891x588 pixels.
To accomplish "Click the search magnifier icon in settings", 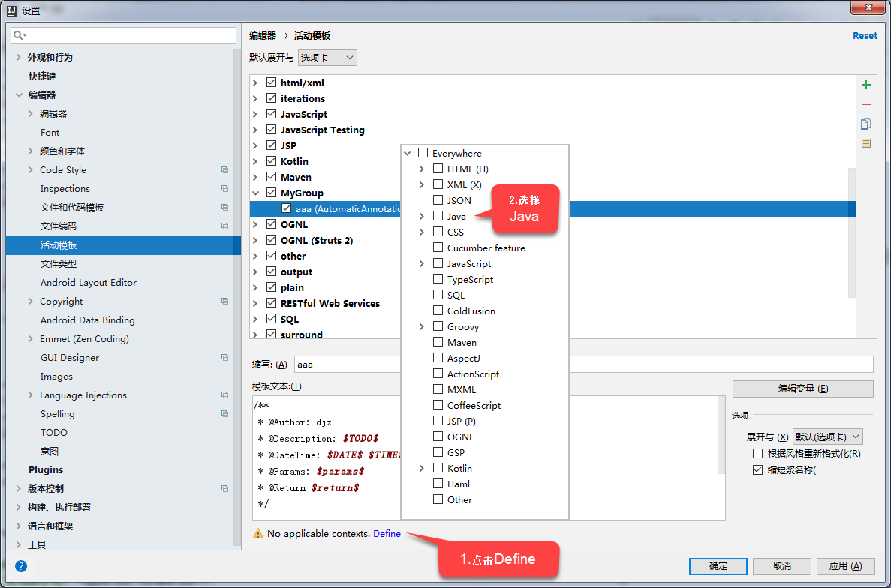I will [19, 35].
